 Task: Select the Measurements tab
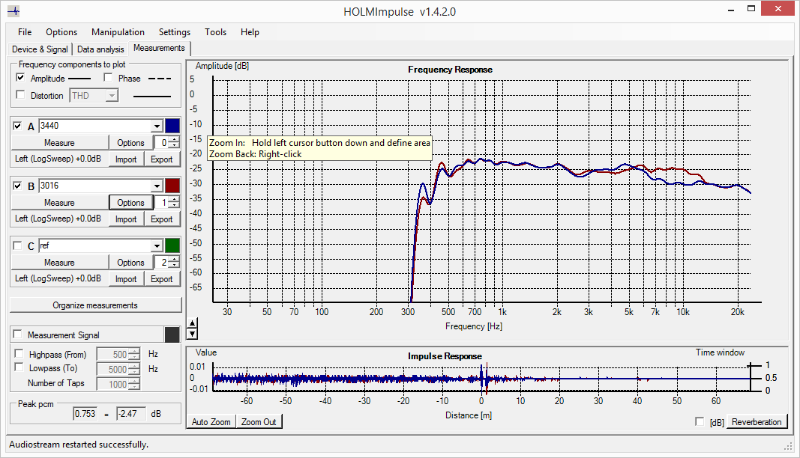159,48
